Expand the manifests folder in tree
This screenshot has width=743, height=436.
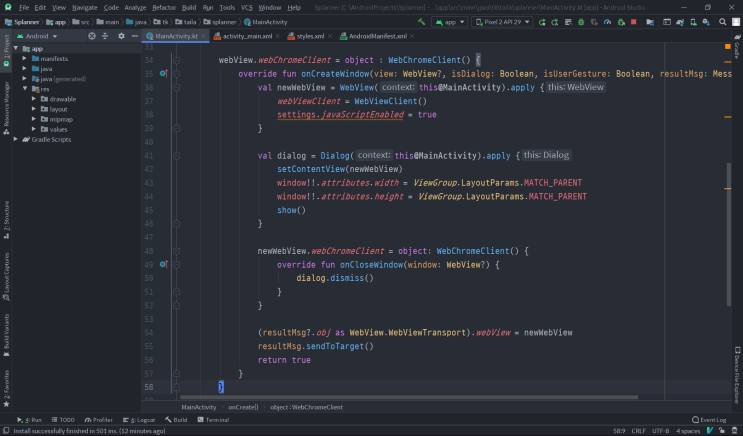[x=25, y=58]
